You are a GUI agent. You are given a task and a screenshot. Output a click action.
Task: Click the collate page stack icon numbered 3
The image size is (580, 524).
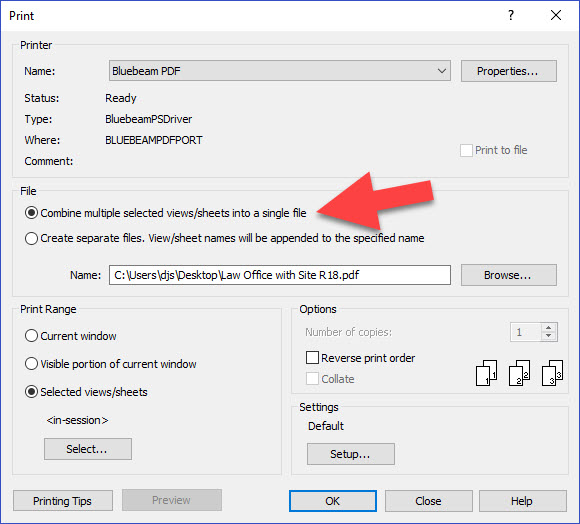[552, 373]
